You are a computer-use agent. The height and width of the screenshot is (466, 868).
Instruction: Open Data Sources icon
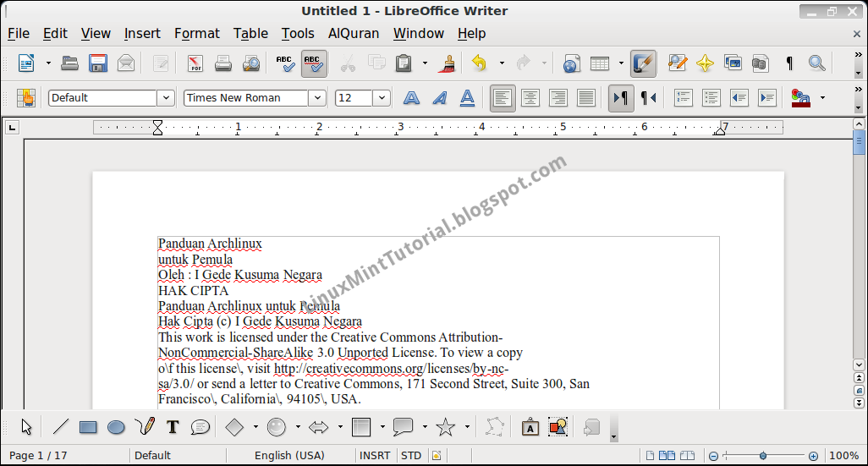coord(760,63)
